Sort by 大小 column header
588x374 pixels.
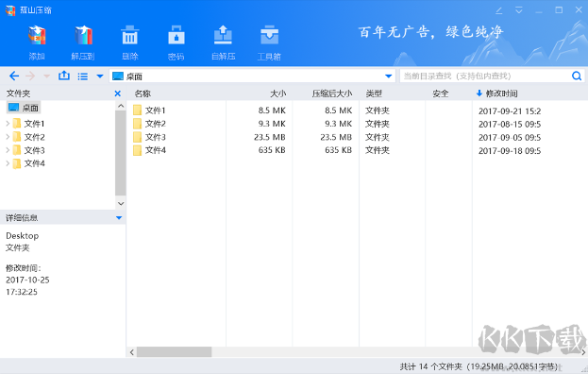coord(277,93)
